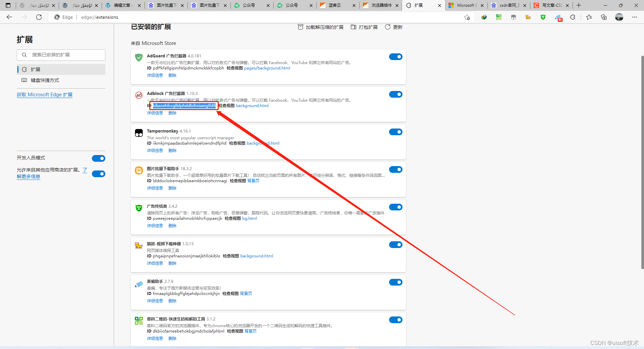Click the 更新 update button
Viewport: 644px width, 349px height.
tap(394, 27)
